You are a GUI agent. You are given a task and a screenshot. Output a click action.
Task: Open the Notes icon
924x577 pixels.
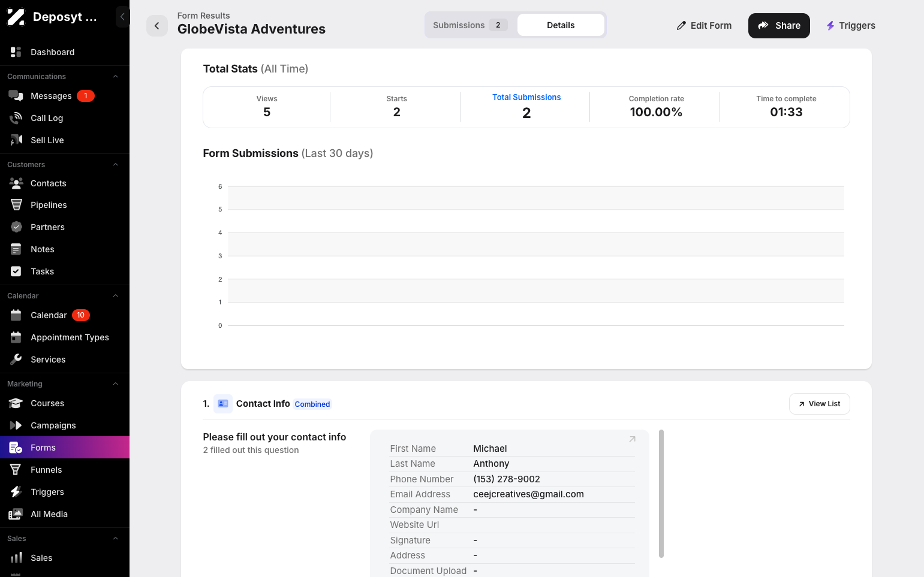(x=16, y=249)
